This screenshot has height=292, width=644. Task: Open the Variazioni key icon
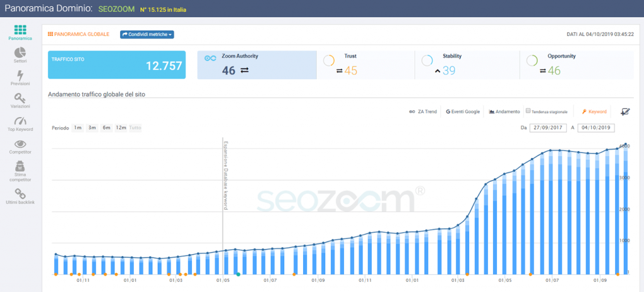click(x=20, y=98)
